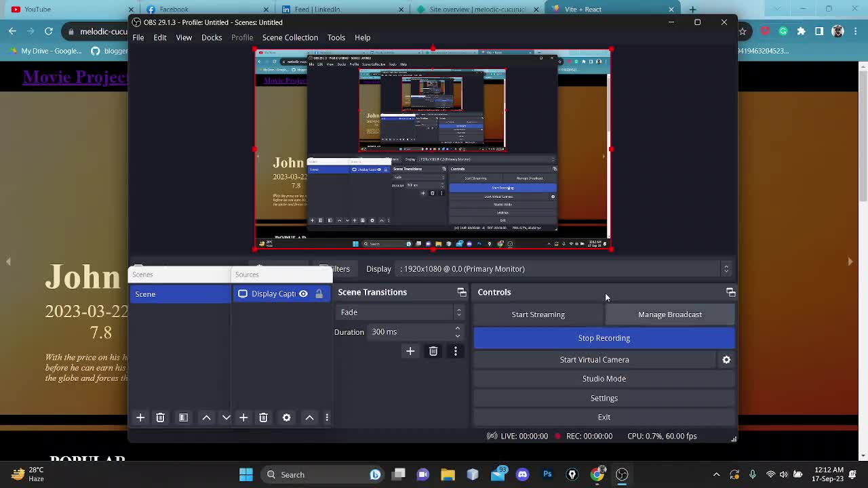Switch to Site overview tab in Chrome

pyautogui.click(x=478, y=9)
